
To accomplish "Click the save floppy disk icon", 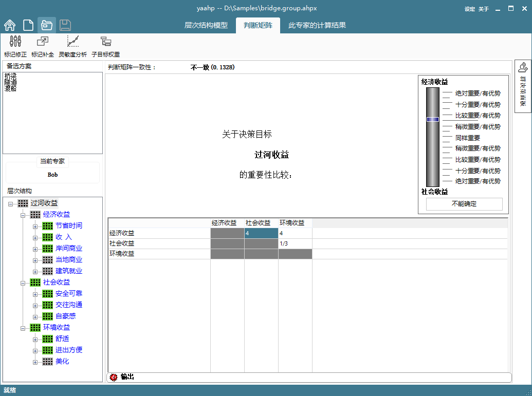I will [x=65, y=25].
